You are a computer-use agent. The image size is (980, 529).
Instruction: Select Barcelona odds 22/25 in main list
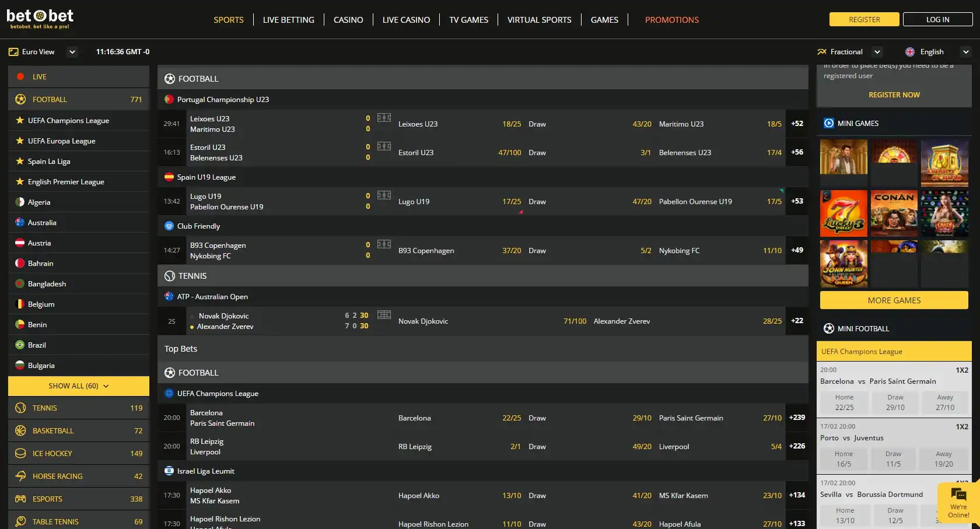(511, 418)
